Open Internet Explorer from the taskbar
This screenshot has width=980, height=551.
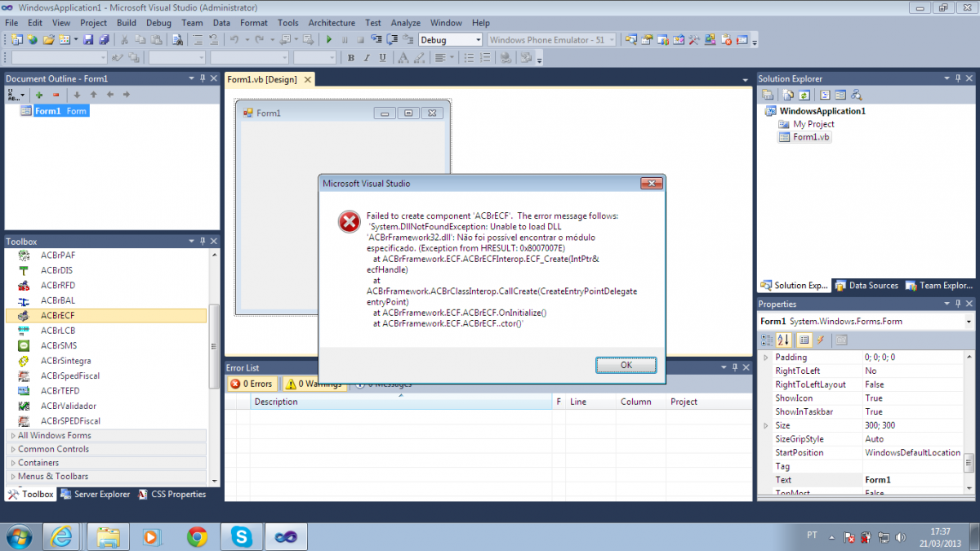[x=61, y=536]
